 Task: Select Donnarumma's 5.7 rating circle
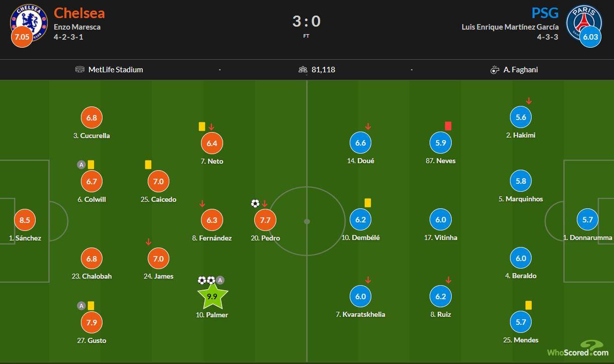click(588, 219)
